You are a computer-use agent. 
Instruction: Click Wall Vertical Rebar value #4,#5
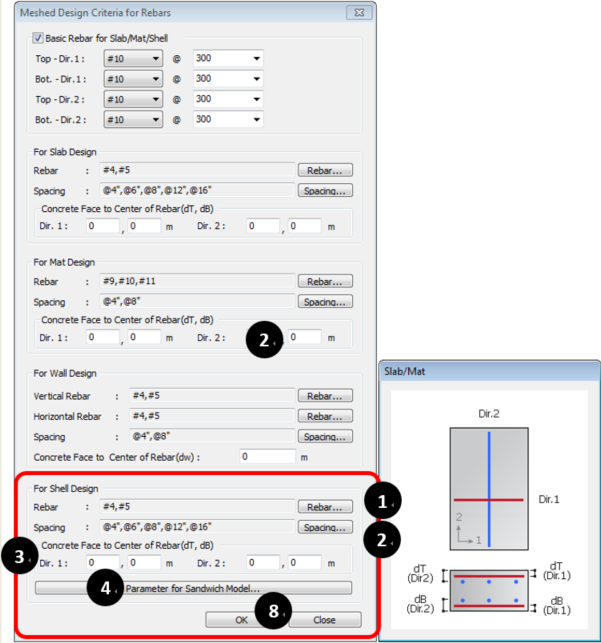click(x=212, y=395)
